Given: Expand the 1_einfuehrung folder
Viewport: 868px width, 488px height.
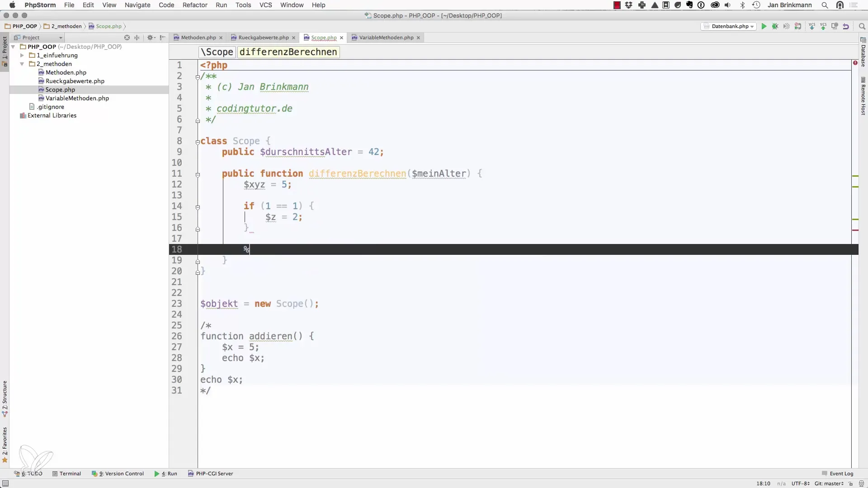Looking at the screenshot, I should click(x=22, y=56).
